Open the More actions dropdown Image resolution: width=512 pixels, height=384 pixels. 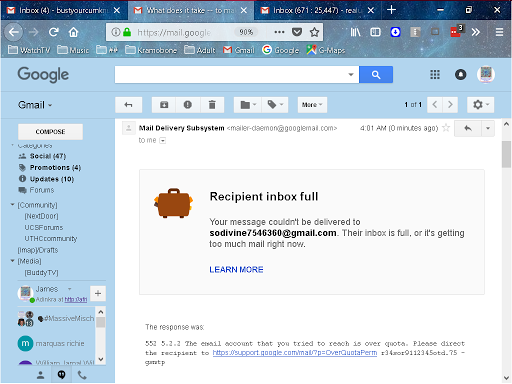click(x=312, y=105)
